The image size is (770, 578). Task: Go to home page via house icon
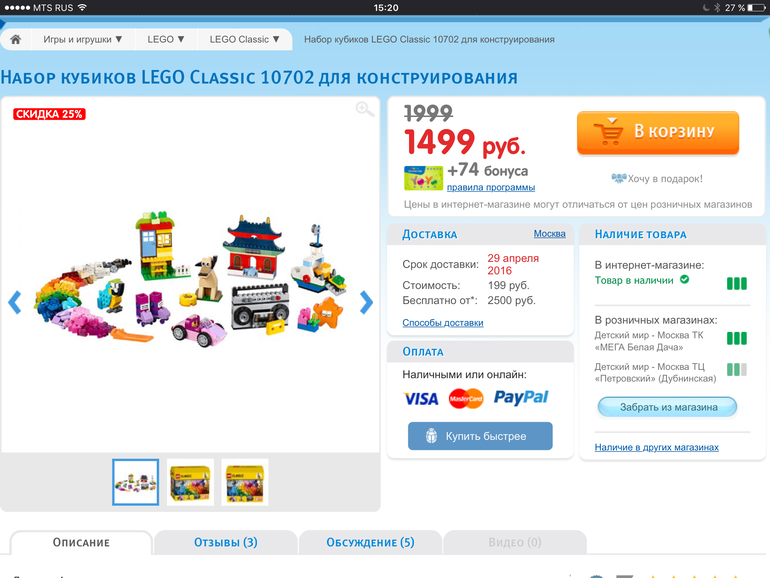tap(16, 40)
